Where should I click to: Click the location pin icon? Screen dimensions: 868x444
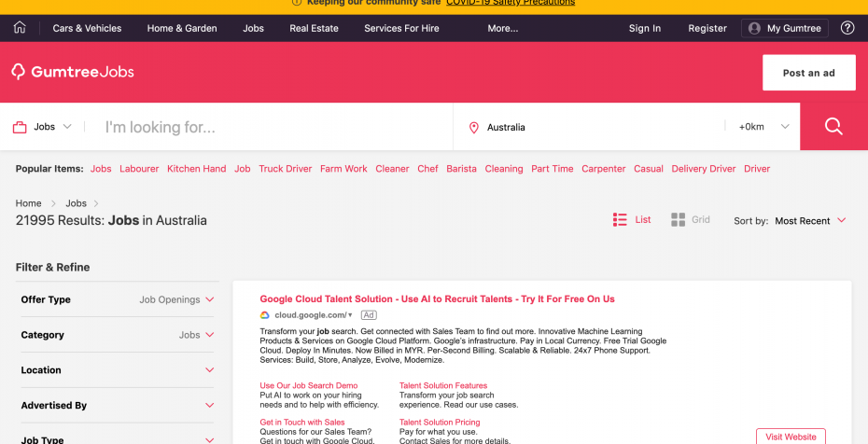[473, 128]
